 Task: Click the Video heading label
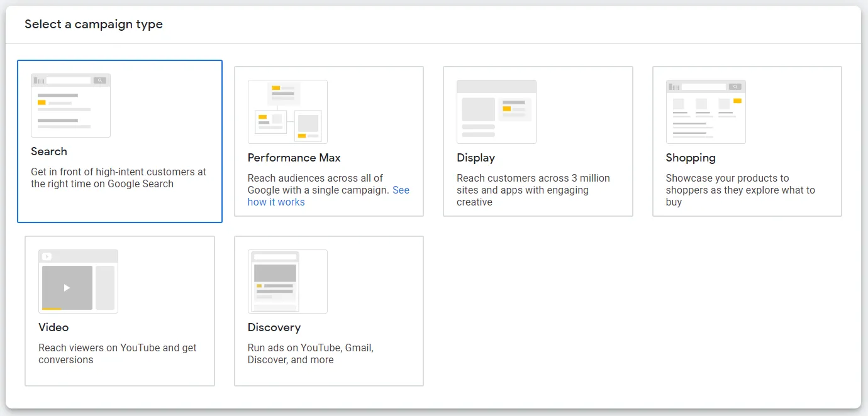point(53,327)
